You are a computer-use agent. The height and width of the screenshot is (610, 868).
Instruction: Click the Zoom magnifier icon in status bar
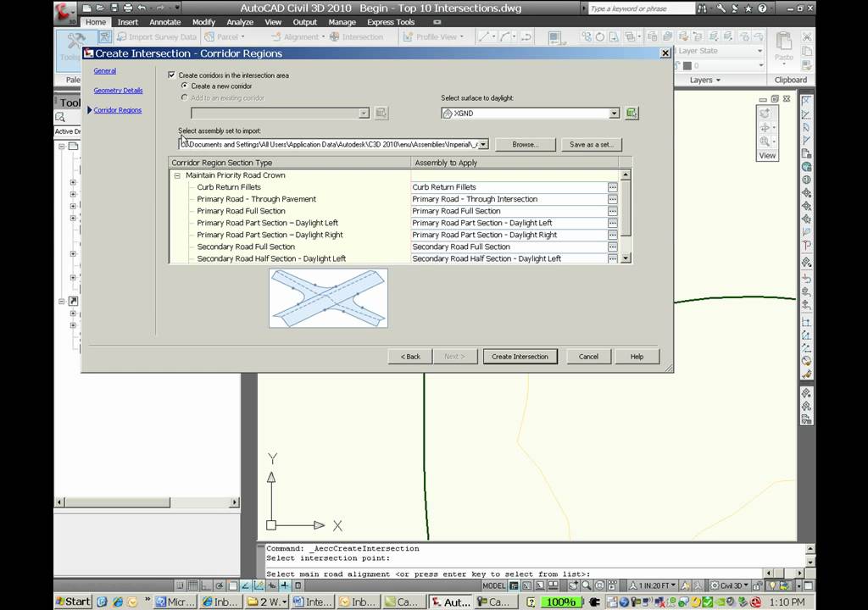(x=587, y=585)
